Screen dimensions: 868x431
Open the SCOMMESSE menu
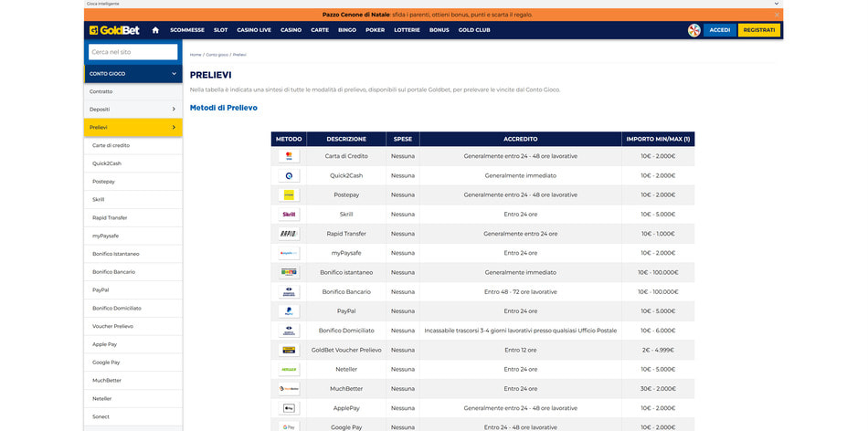tap(187, 30)
